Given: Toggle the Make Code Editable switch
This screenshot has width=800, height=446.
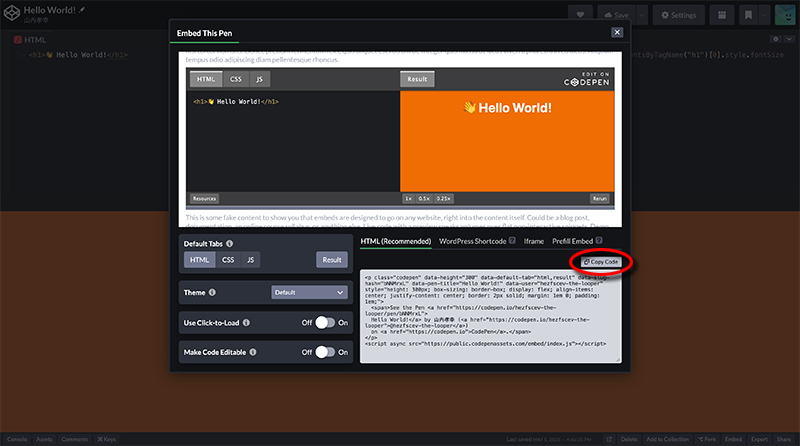Looking at the screenshot, I should pyautogui.click(x=324, y=352).
